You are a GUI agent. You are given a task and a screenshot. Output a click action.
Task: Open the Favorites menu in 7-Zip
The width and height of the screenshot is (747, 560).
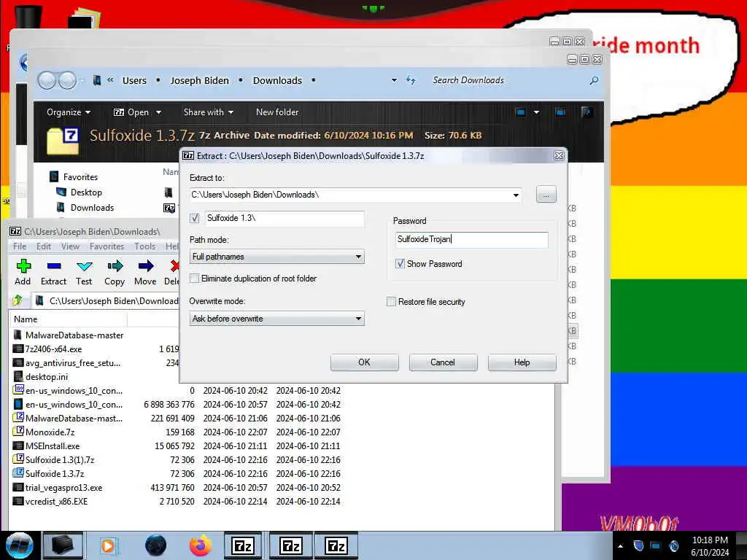click(107, 246)
